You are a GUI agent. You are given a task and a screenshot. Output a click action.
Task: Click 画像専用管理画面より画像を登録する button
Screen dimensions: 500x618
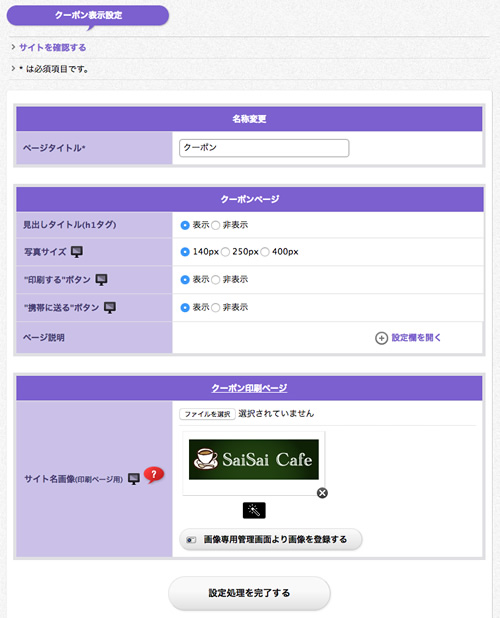pyautogui.click(x=271, y=540)
